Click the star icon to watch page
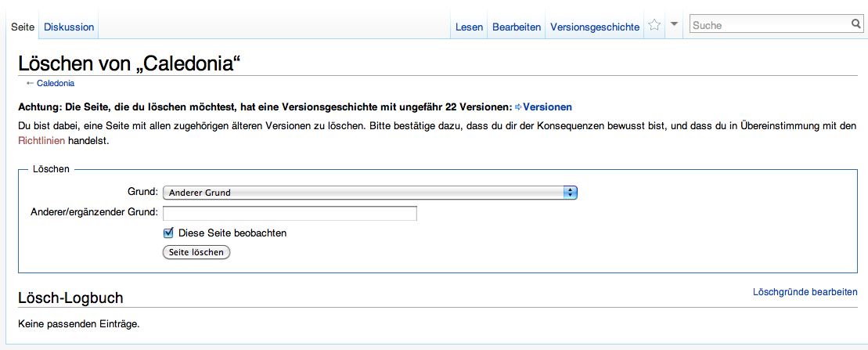Image resolution: width=868 pixels, height=350 pixels. [x=654, y=26]
